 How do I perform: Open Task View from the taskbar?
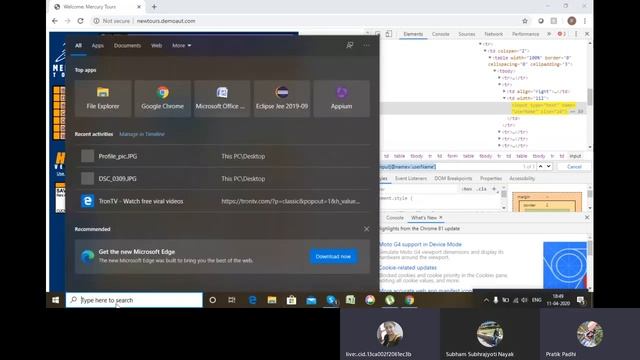[232, 300]
